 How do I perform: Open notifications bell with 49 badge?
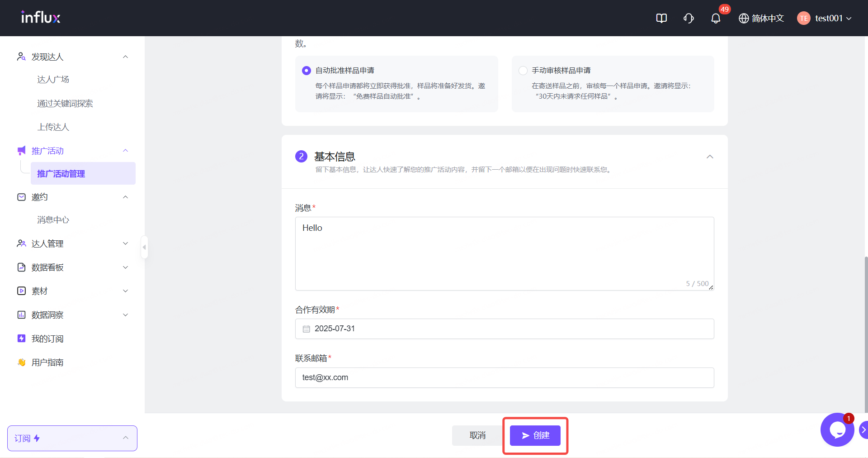pyautogui.click(x=716, y=18)
